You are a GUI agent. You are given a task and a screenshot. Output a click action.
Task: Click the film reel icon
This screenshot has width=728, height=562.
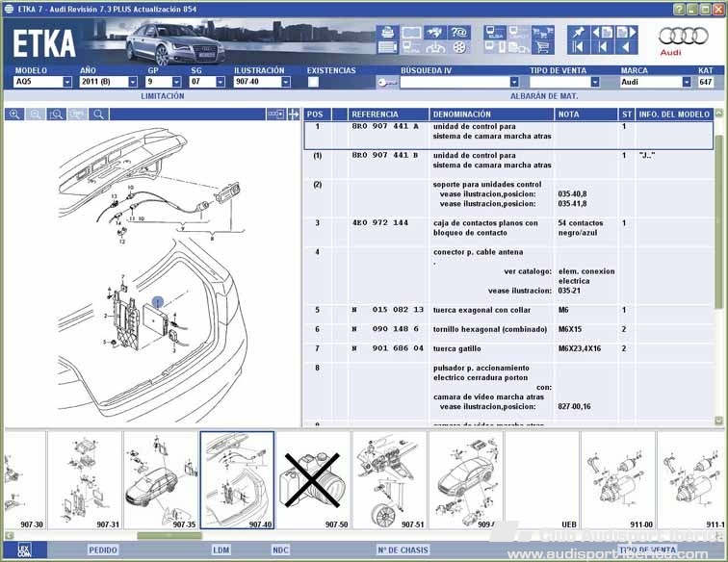pos(458,47)
